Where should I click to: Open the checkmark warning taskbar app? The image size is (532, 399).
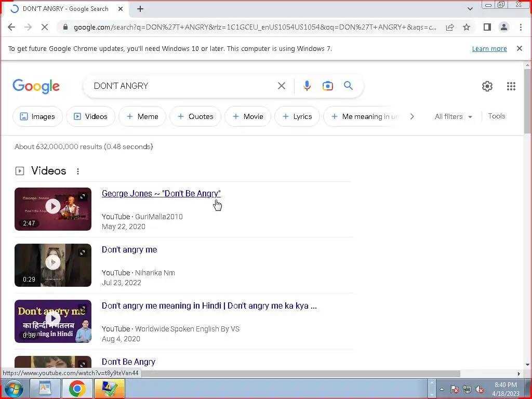pyautogui.click(x=109, y=389)
